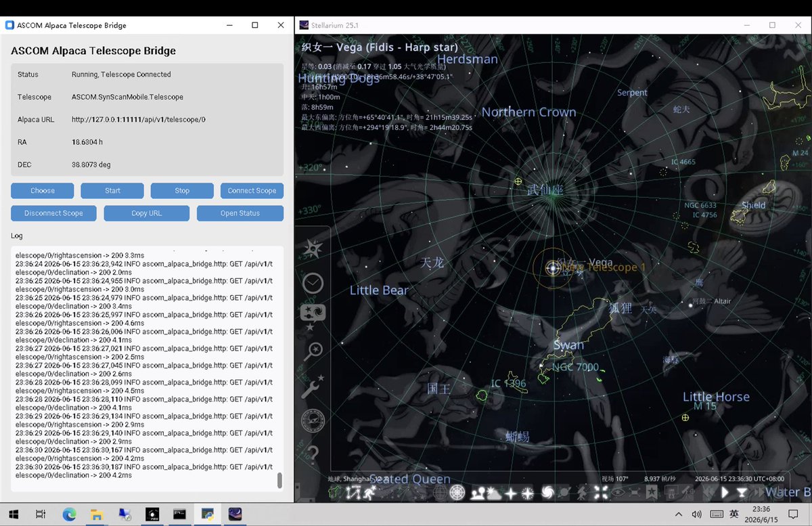Toggle constellation labels in Stellarium toolbar
812x526 pixels.
point(353,492)
